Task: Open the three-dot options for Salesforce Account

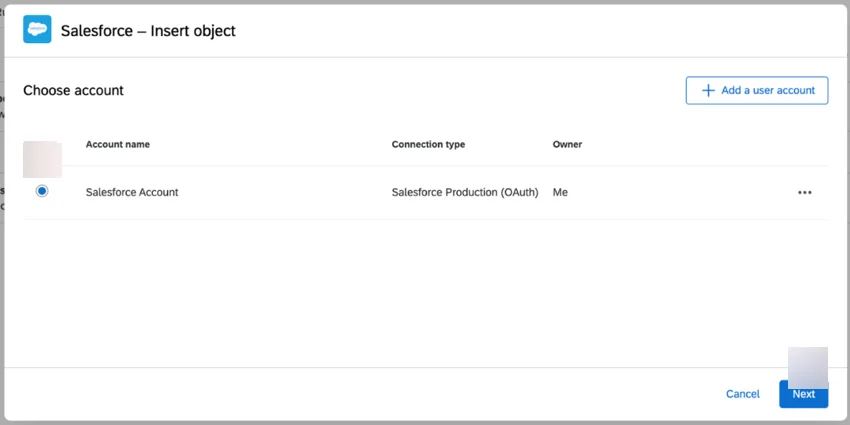Action: [x=804, y=193]
